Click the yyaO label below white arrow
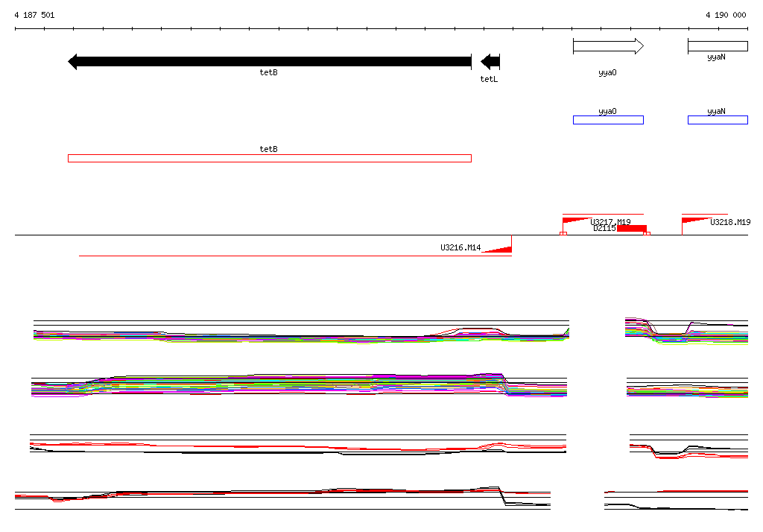763x532 pixels. 607,73
